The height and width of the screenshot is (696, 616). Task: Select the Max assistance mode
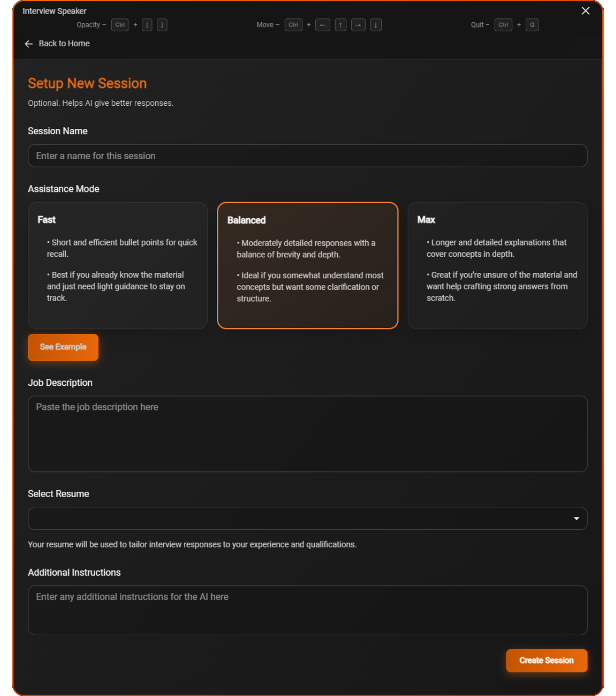[x=497, y=266]
